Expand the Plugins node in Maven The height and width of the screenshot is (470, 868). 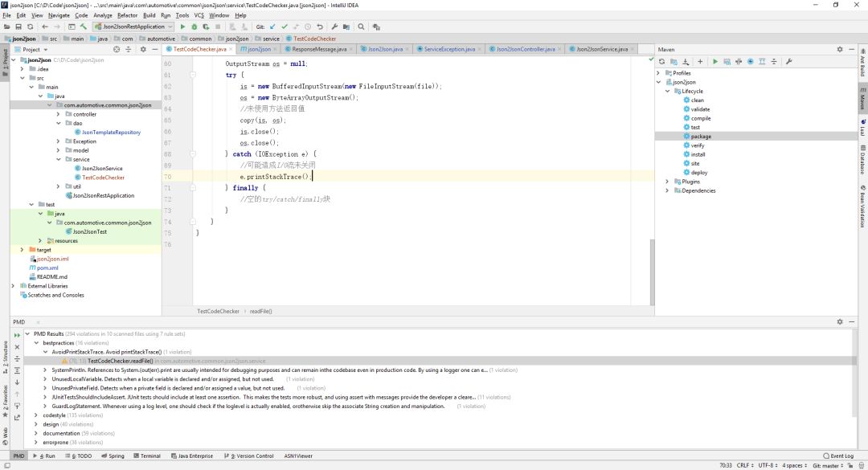pyautogui.click(x=667, y=182)
